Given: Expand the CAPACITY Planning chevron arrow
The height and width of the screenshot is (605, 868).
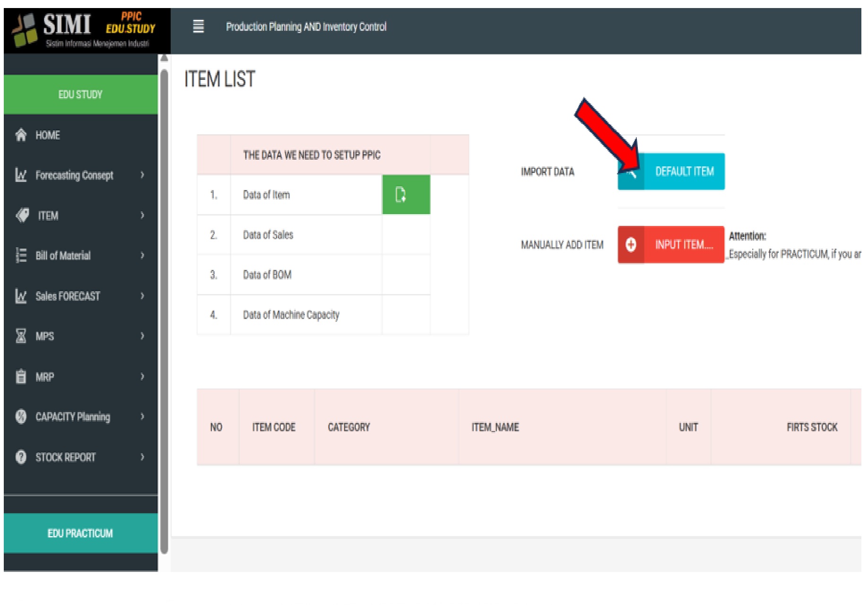Looking at the screenshot, I should point(142,416).
